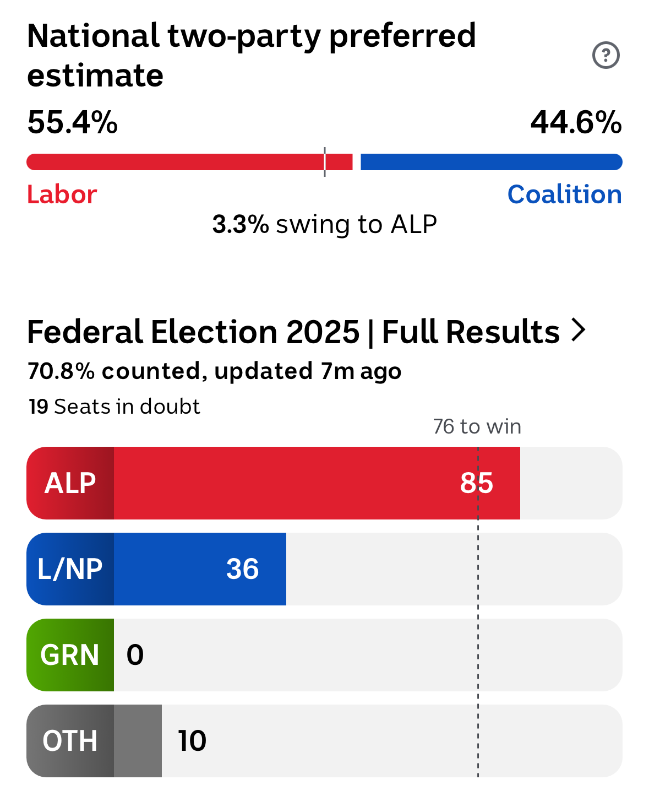The height and width of the screenshot is (812, 649).
Task: Click the red Labor two-party bar
Action: tap(189, 162)
